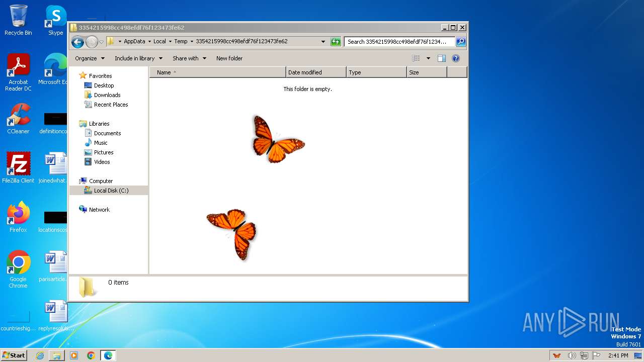Launch Internet Explorer from taskbar
The width and height of the screenshot is (644, 362).
coord(40,355)
